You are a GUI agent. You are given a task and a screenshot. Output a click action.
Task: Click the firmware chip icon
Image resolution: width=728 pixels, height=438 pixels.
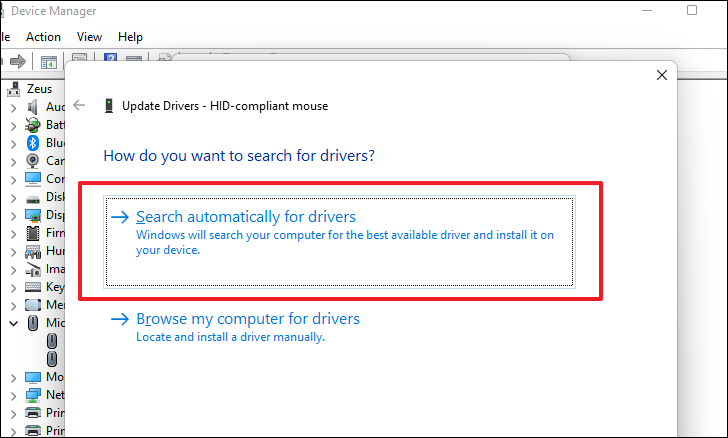pyautogui.click(x=32, y=233)
